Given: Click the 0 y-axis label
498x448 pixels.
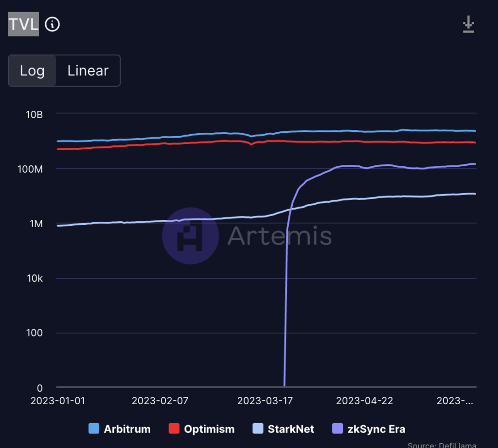Looking at the screenshot, I should pos(40,388).
